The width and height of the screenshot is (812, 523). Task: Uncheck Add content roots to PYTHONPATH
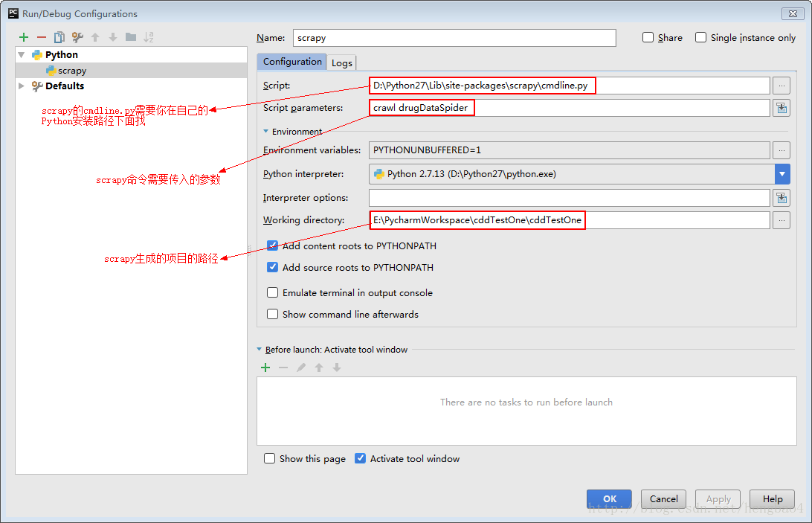point(272,246)
